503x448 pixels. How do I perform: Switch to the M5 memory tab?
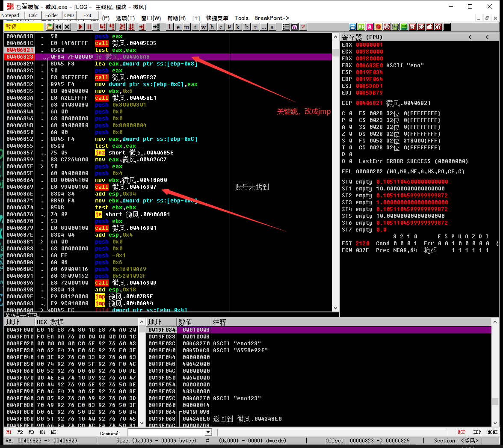tap(53, 432)
